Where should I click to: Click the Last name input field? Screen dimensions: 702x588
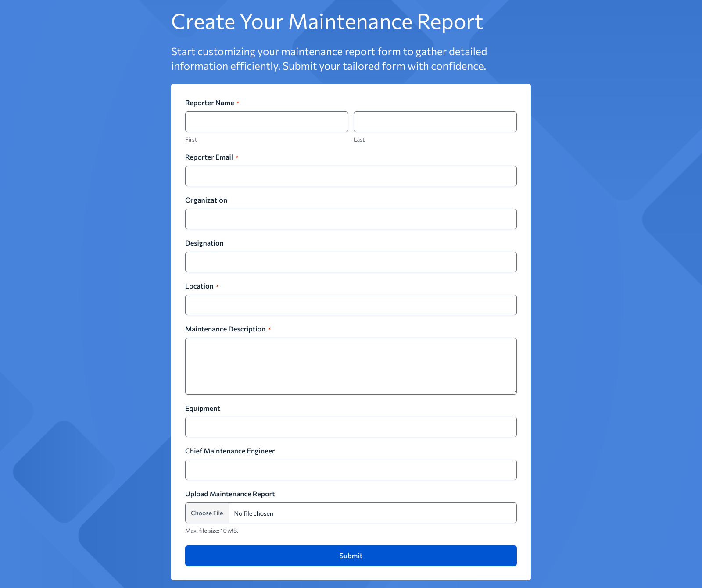pos(435,121)
